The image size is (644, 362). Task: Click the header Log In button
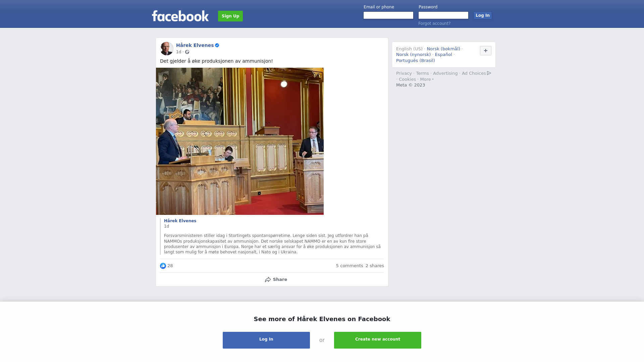pyautogui.click(x=483, y=15)
